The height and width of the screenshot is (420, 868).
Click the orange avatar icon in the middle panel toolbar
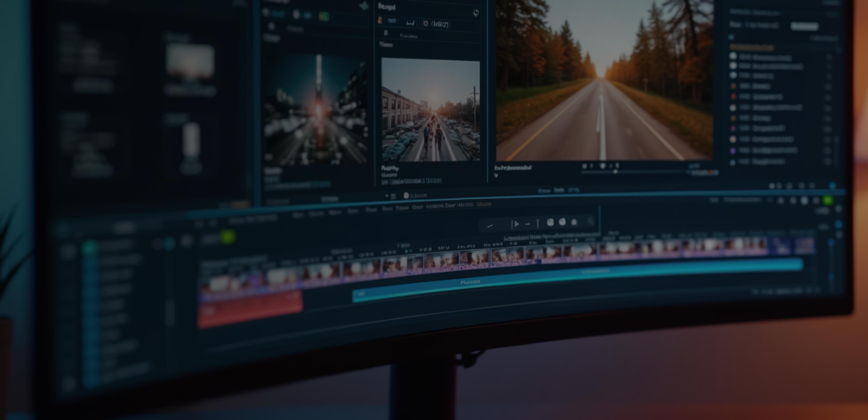click(x=380, y=20)
